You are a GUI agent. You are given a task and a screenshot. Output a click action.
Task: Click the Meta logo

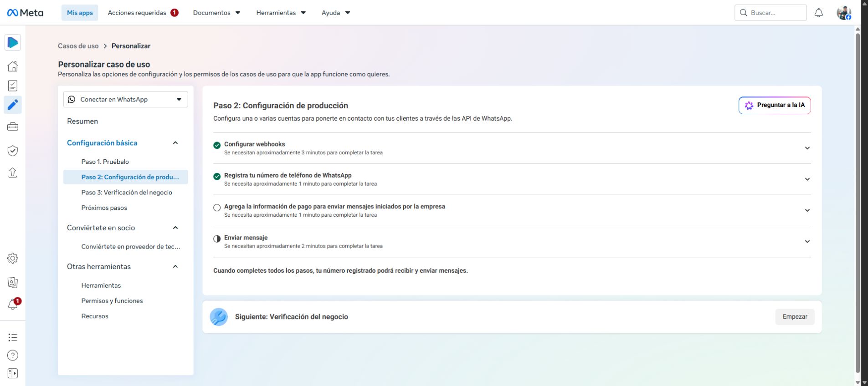[x=25, y=13]
